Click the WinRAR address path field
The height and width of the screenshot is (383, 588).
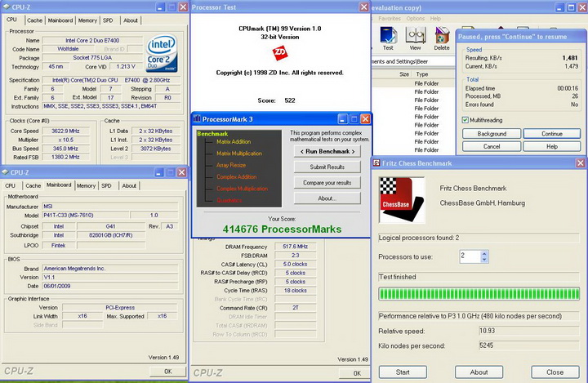pos(412,61)
